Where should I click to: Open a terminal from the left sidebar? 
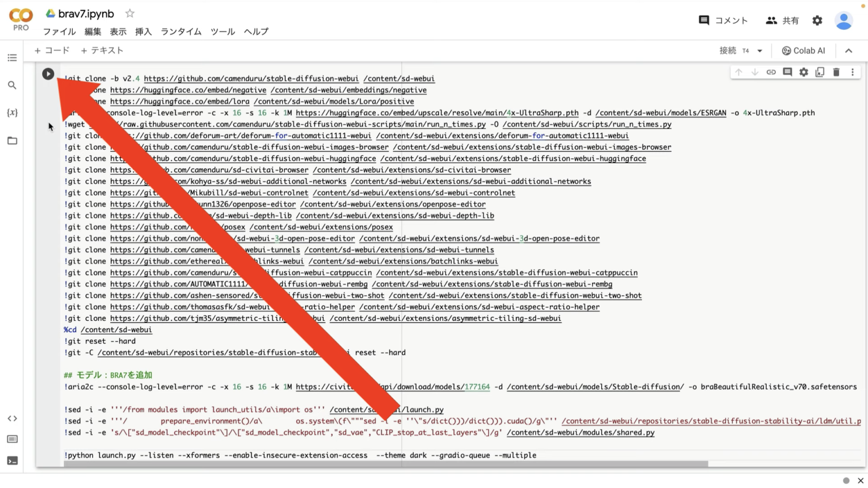[12, 460]
